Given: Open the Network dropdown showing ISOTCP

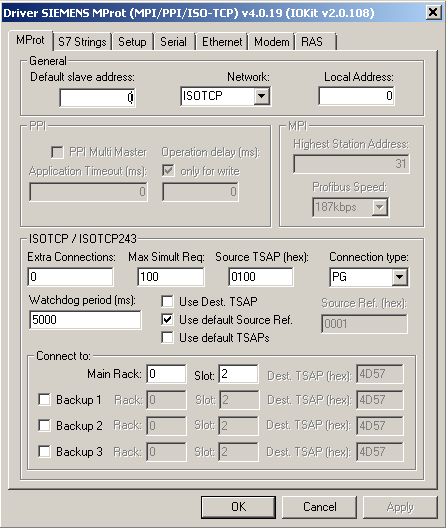Looking at the screenshot, I should click(225, 96).
